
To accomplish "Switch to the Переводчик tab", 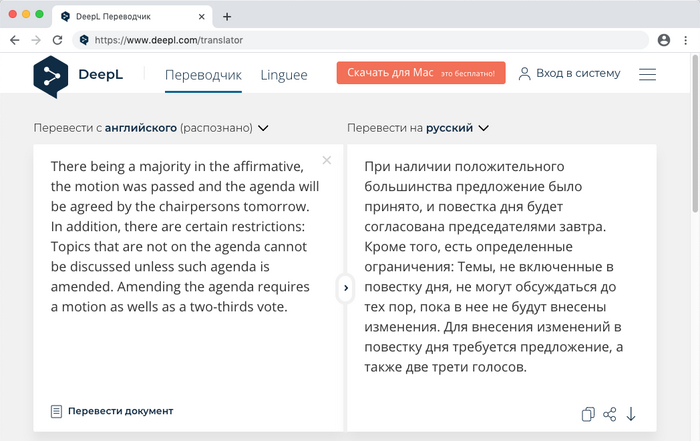I will 204,74.
